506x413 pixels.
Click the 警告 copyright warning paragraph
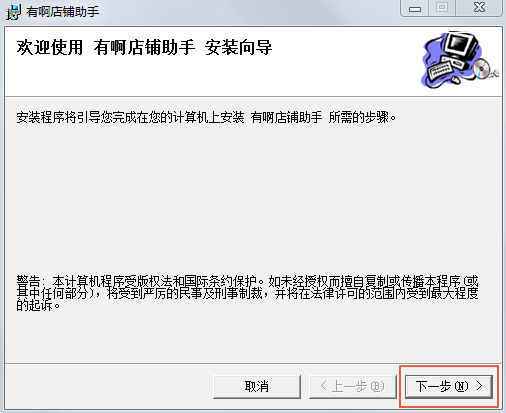(247, 293)
